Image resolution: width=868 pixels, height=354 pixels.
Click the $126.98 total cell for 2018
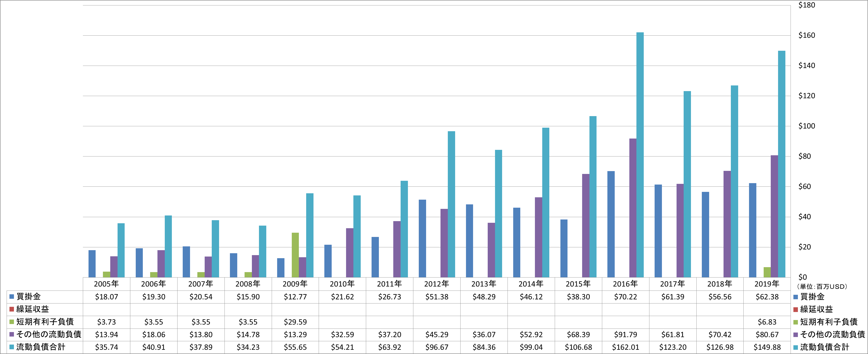tap(720, 347)
